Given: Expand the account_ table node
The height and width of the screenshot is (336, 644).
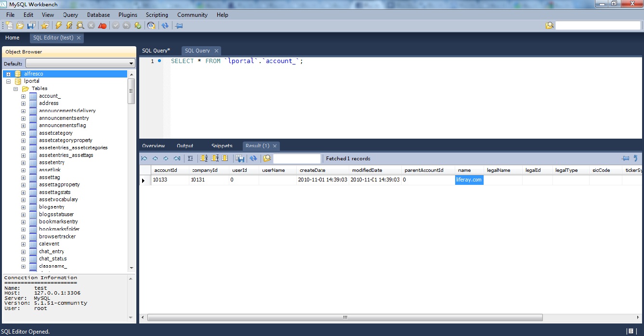Looking at the screenshot, I should 23,96.
